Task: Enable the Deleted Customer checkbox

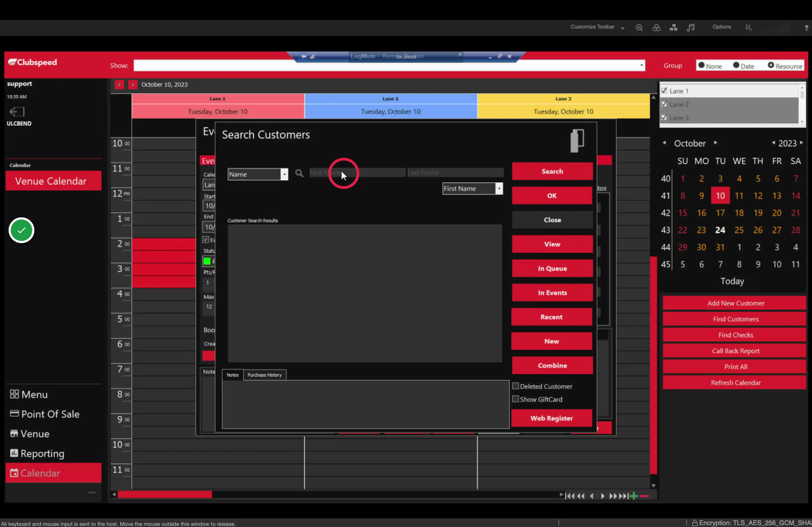Action: [516, 386]
